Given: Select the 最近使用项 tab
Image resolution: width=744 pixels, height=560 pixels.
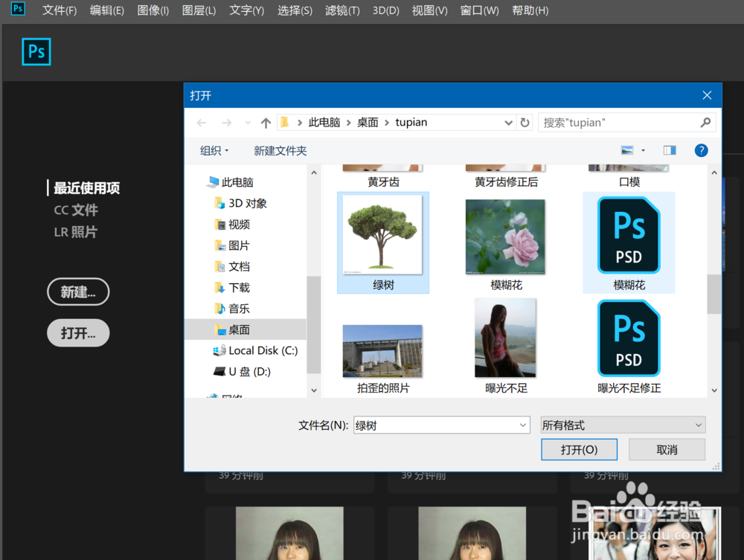Looking at the screenshot, I should 86,188.
